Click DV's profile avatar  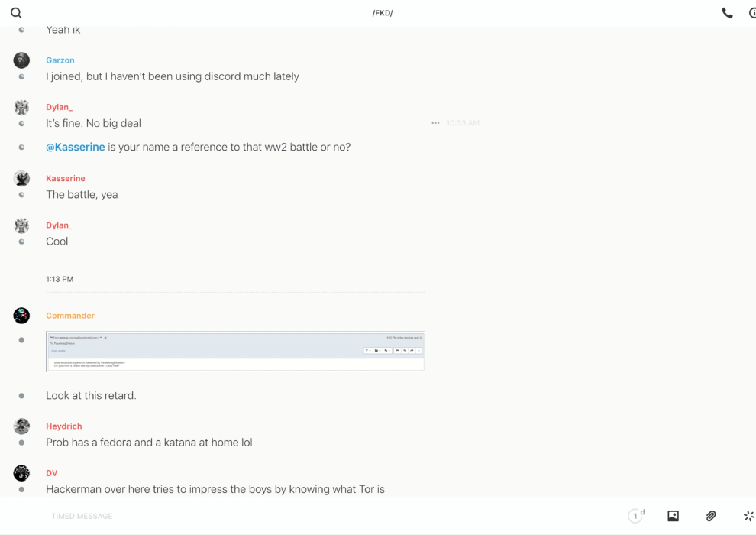pyautogui.click(x=21, y=473)
